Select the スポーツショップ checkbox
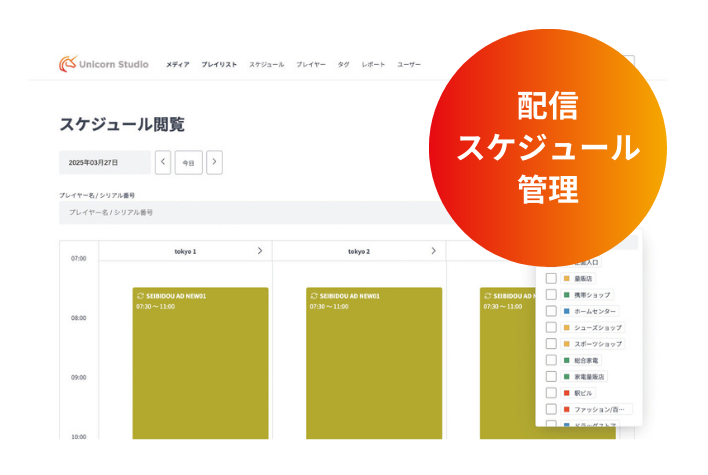This screenshot has height=475, width=708. (551, 343)
